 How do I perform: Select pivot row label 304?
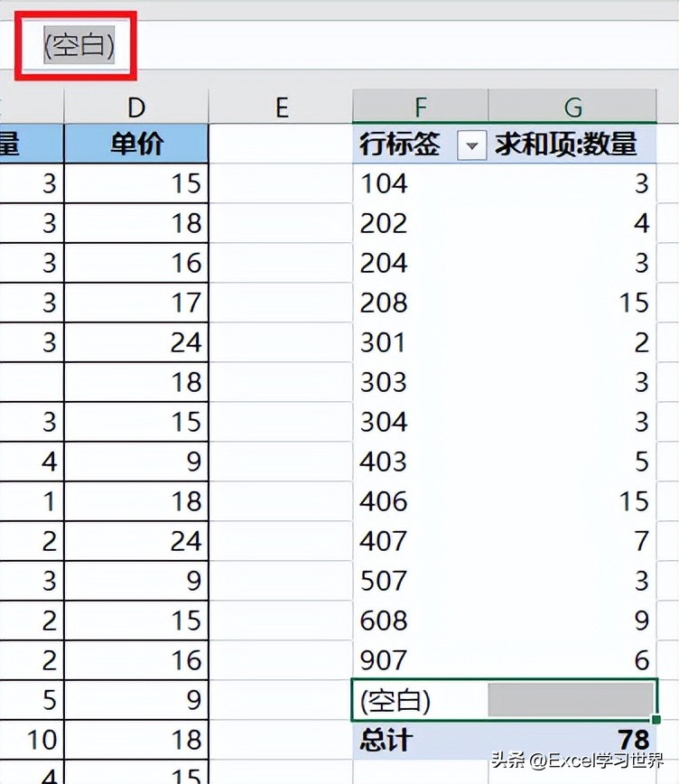(384, 422)
